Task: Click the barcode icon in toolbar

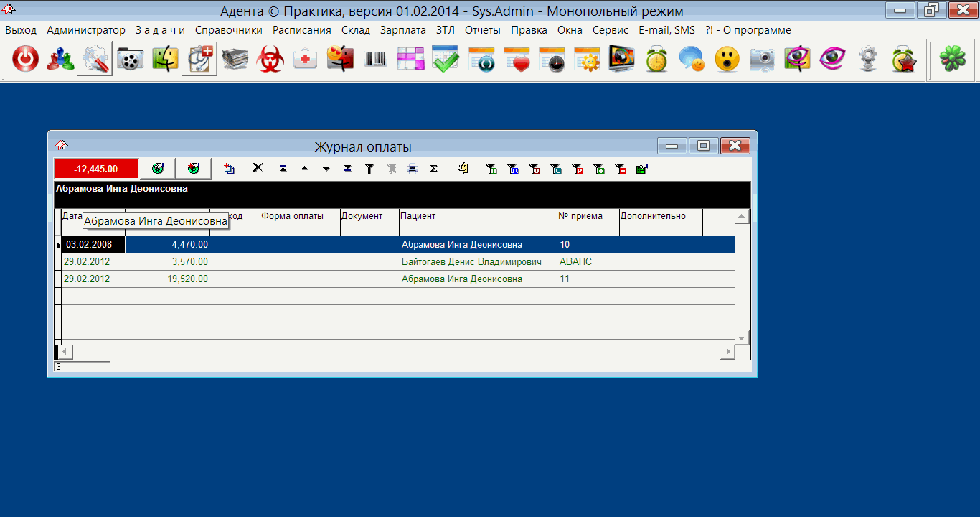Action: pos(375,60)
